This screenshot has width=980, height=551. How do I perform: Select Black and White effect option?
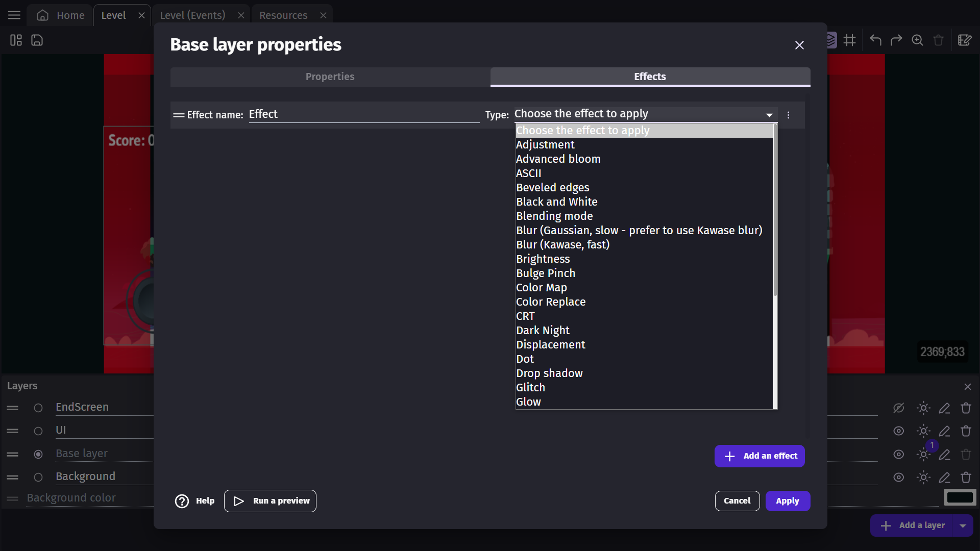[556, 202]
